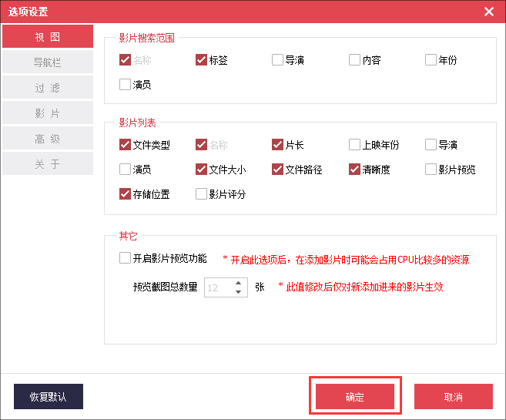The image size is (506, 420).
Task: Increase preview screenshot count with up arrow
Action: pyautogui.click(x=238, y=283)
